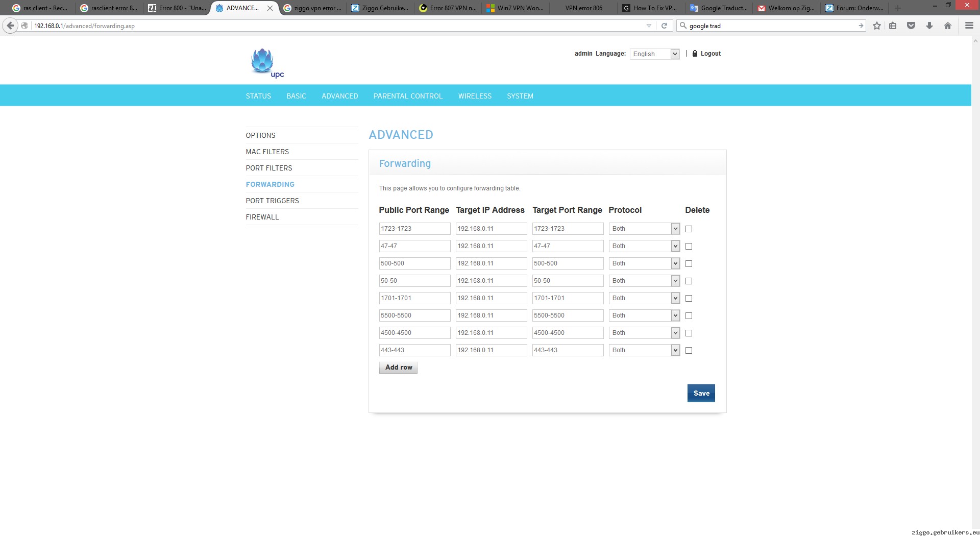
Task: Check delete box for 1723-1723 row
Action: click(689, 229)
